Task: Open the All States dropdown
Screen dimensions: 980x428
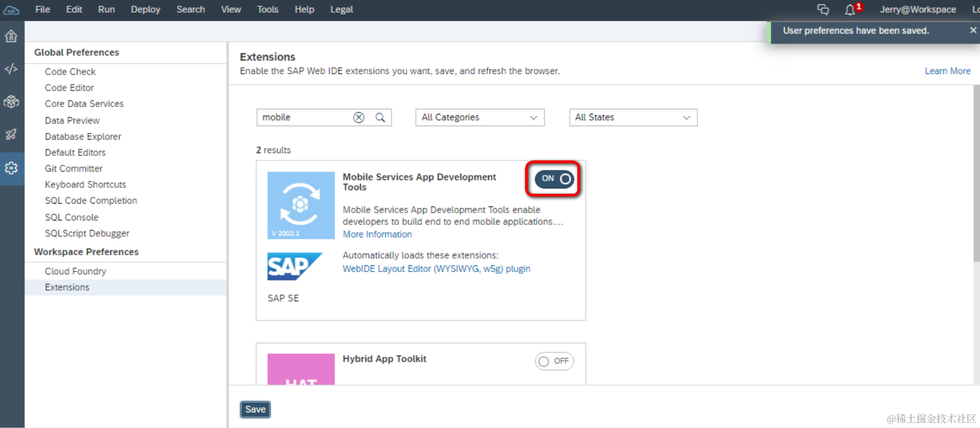Action: [633, 117]
